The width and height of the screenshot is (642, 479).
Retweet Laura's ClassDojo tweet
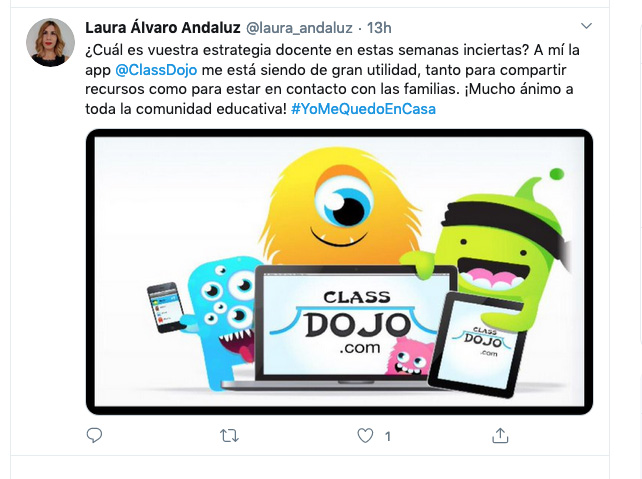coord(229,436)
